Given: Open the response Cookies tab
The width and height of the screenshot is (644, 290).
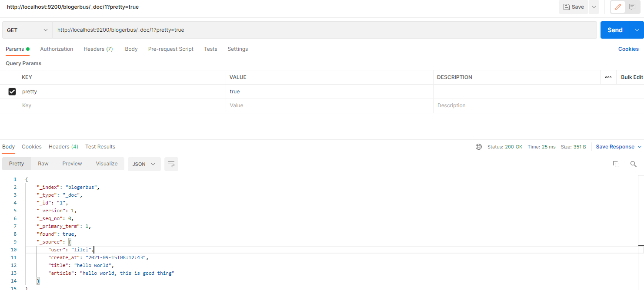Looking at the screenshot, I should [x=32, y=147].
